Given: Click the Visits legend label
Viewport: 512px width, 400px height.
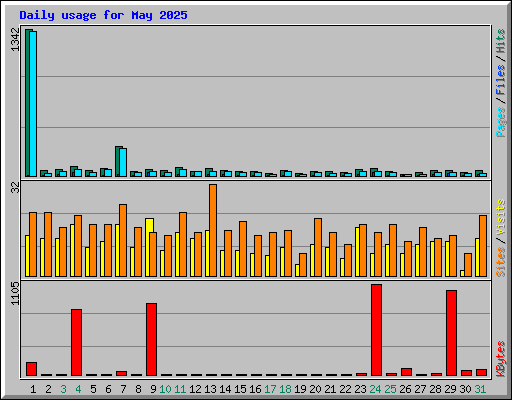Looking at the screenshot, I should pos(500,218).
